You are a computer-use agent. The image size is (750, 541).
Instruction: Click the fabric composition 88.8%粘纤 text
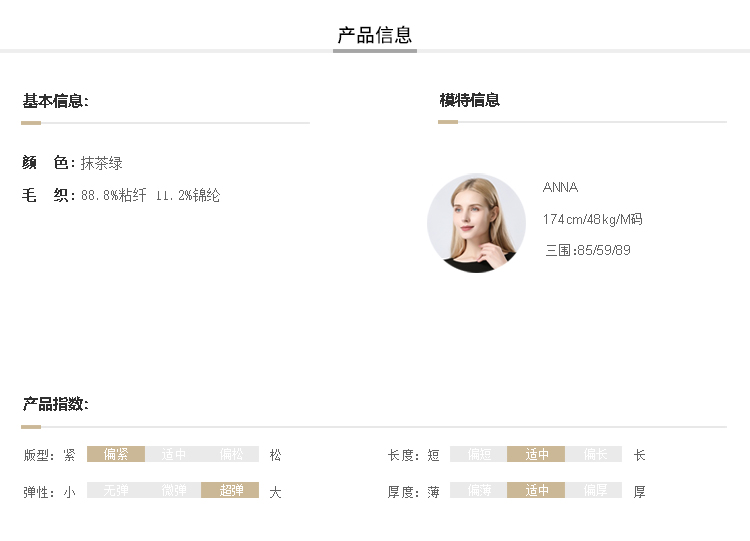(x=114, y=196)
